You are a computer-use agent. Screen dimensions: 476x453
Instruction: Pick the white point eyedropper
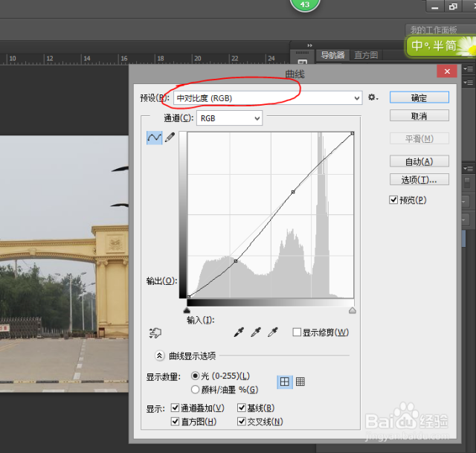273,332
